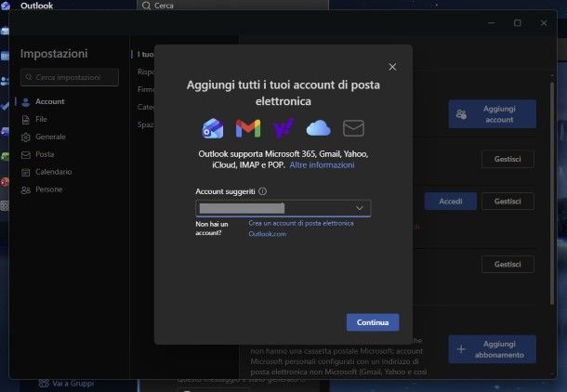Click the Outlook icon in the dialog
Image resolution: width=567 pixels, height=392 pixels.
coord(213,128)
